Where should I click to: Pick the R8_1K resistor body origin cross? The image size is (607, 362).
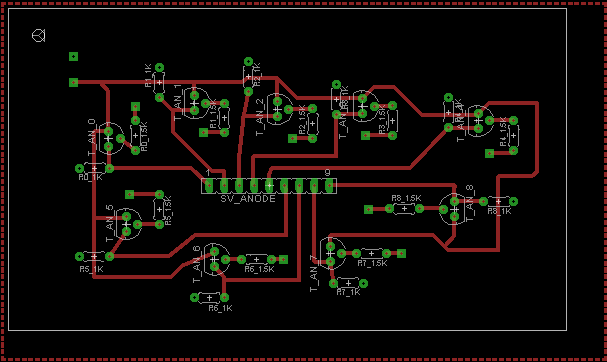499,202
